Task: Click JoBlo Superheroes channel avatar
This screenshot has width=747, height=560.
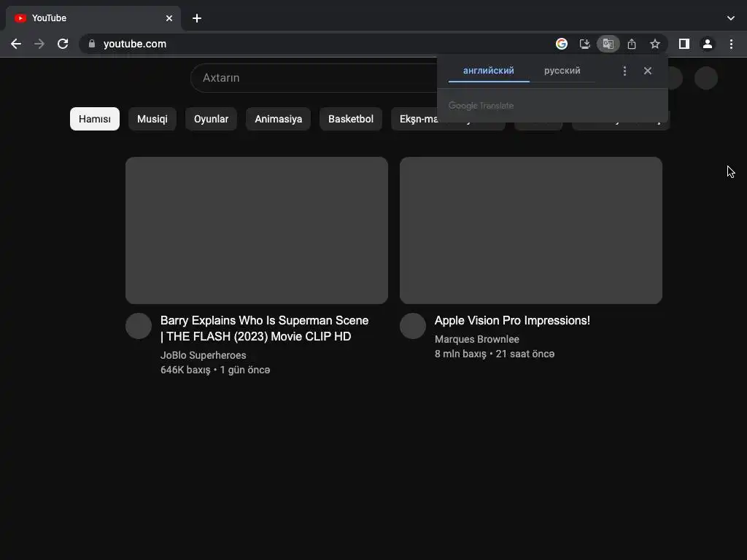Action: point(139,326)
